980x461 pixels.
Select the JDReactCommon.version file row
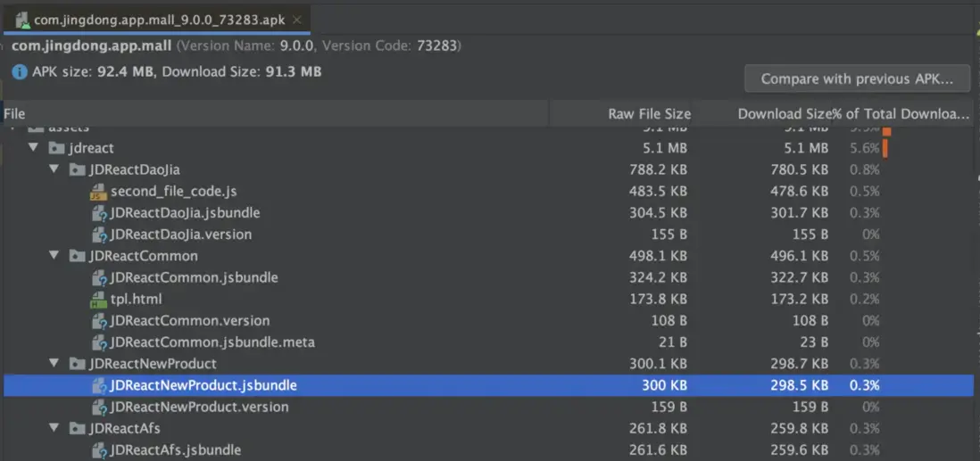point(189,321)
